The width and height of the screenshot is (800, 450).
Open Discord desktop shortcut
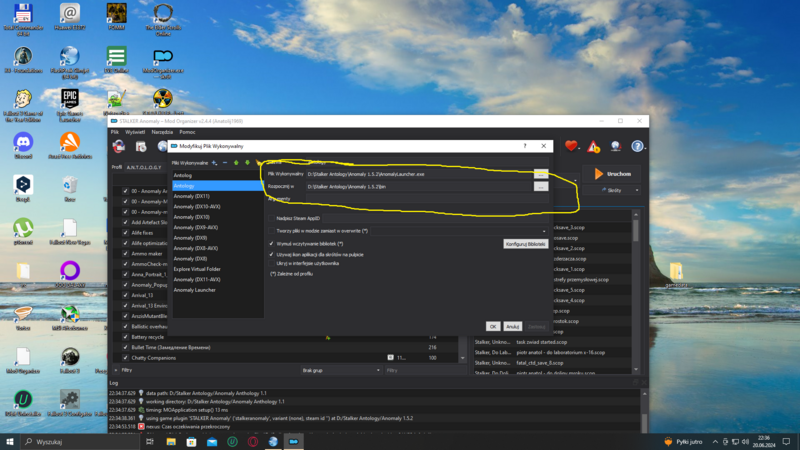tap(22, 146)
